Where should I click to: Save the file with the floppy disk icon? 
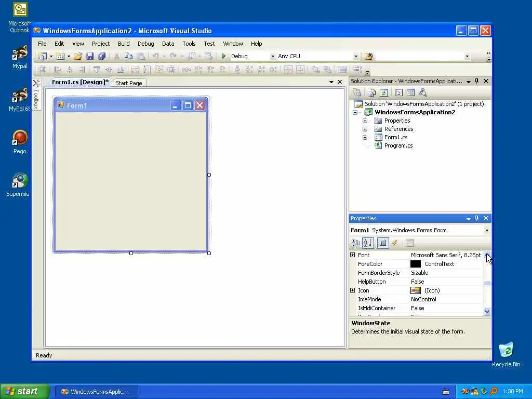pyautogui.click(x=90, y=56)
